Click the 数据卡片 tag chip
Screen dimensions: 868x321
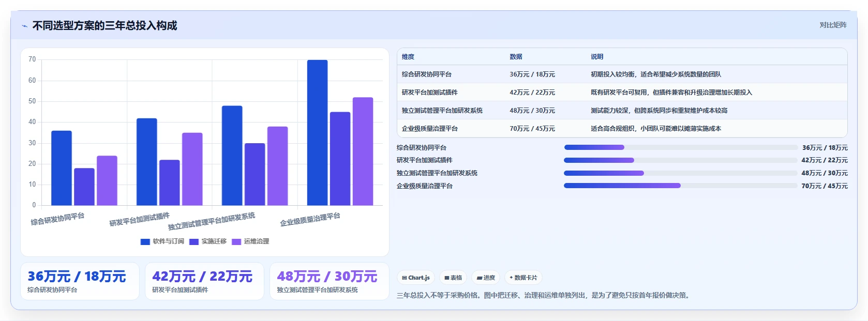pyautogui.click(x=523, y=278)
